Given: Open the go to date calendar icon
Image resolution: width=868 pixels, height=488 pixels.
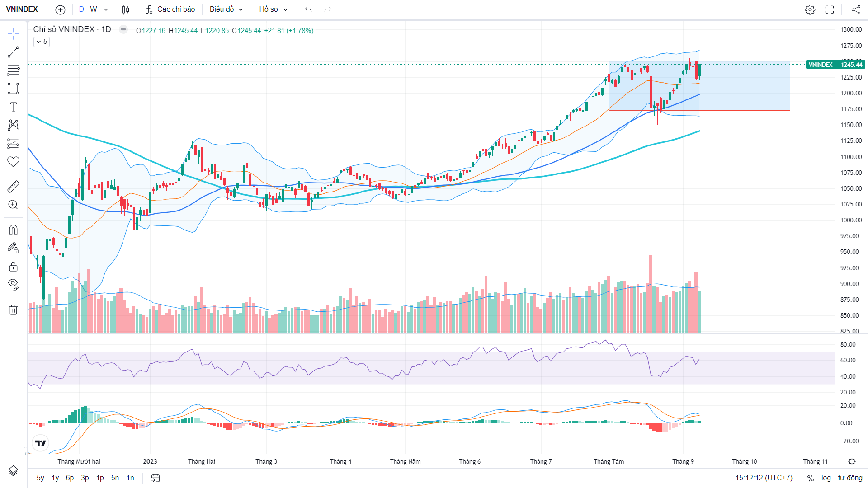Looking at the screenshot, I should (x=156, y=478).
